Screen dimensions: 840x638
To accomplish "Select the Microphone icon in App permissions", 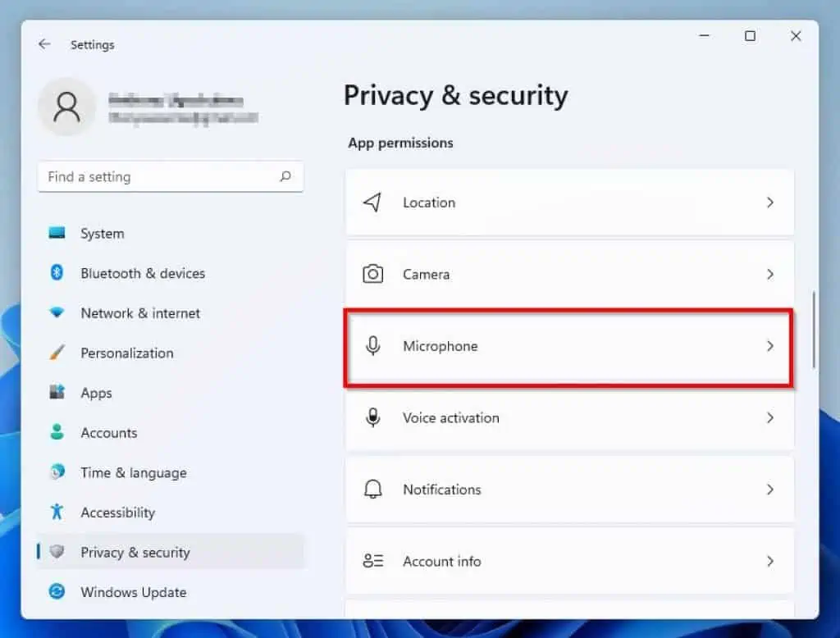I will [373, 346].
